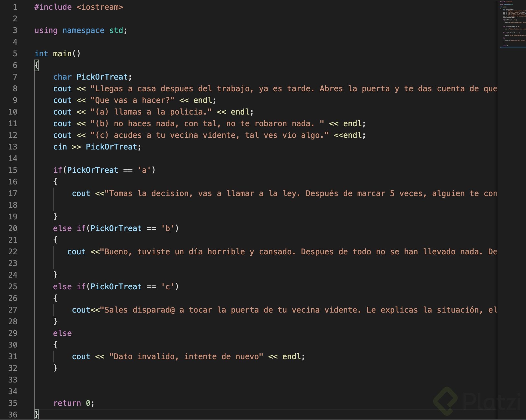Click the "endl" token on line 31
526x420 pixels.
pyautogui.click(x=292, y=357)
